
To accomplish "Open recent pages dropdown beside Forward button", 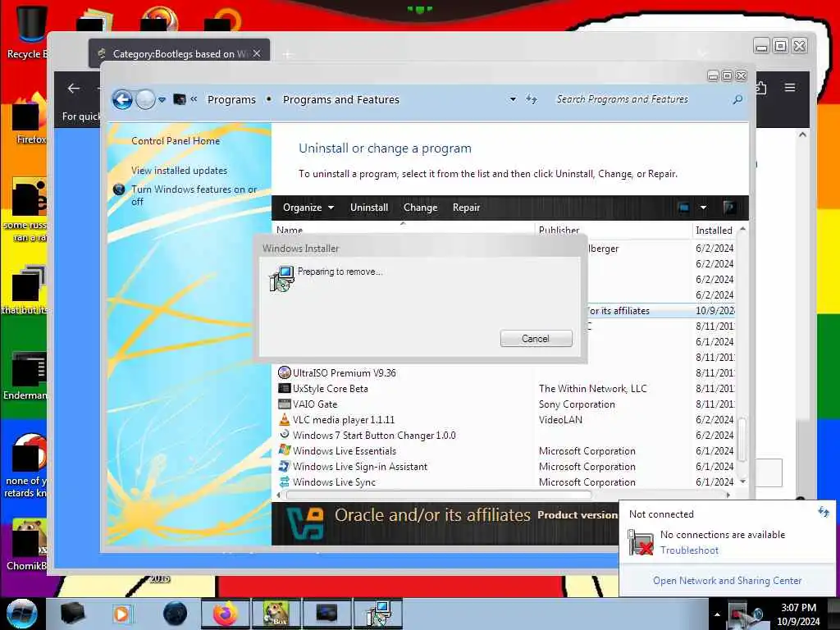I will (162, 100).
